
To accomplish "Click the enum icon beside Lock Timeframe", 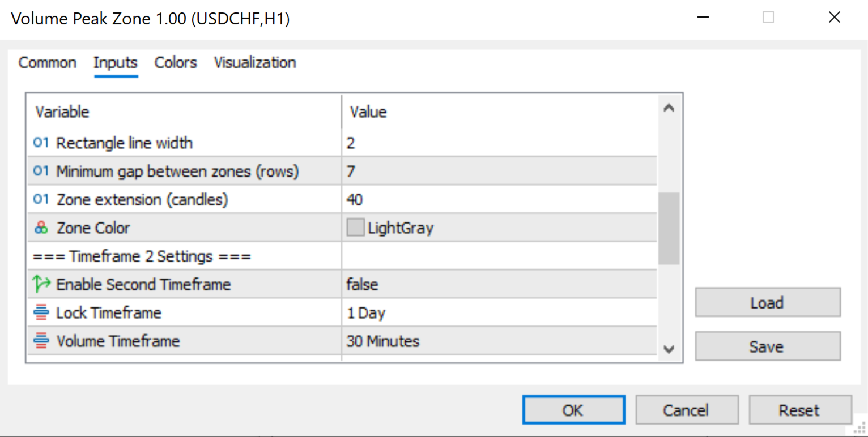I will 41,312.
